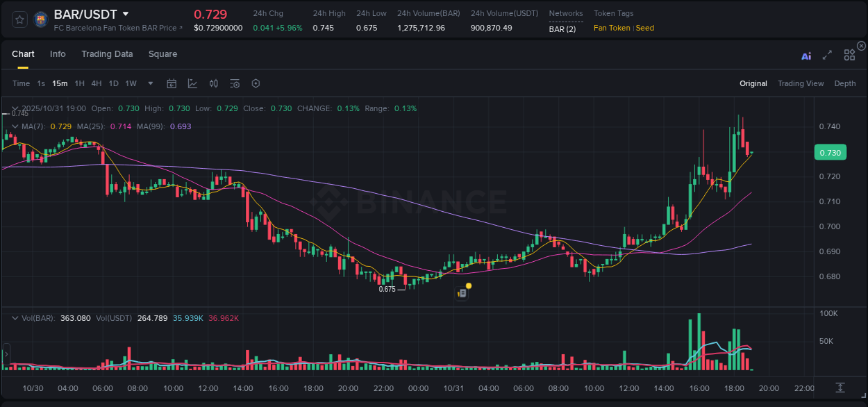
Task: Switch to the Trading Data tab
Action: 107,53
